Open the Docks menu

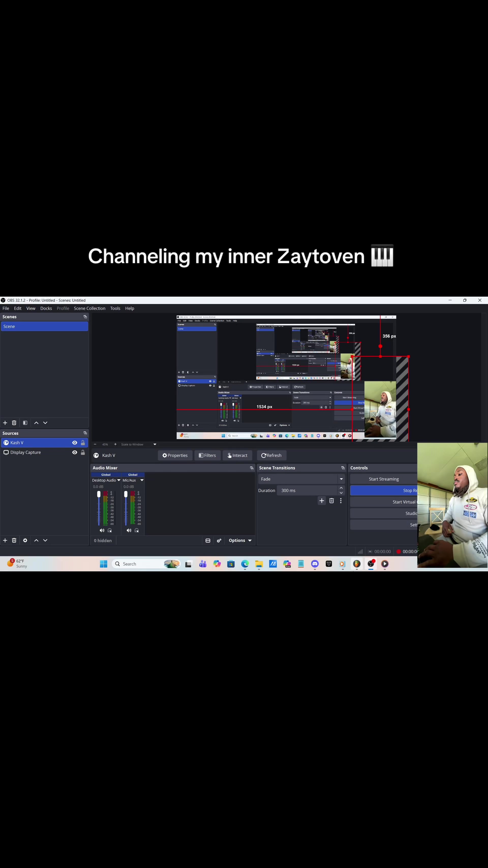(46, 308)
